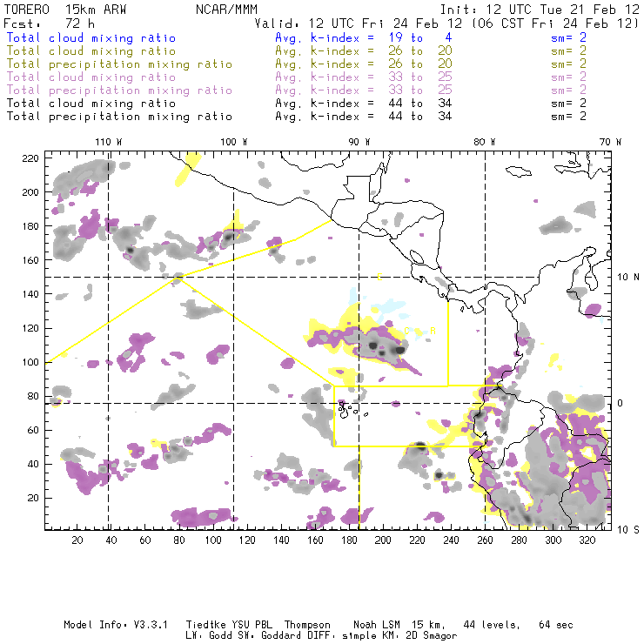Click the black "Total precipitation mixing ratio" legend entry
Screen dimensions: 644x644
coord(117,117)
